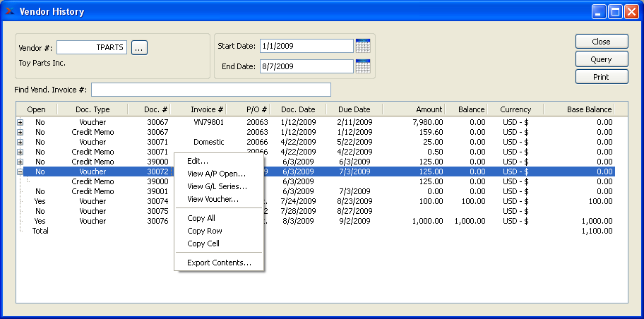644x319 pixels.
Task: Open View G/L Series from menu
Action: coord(217,186)
